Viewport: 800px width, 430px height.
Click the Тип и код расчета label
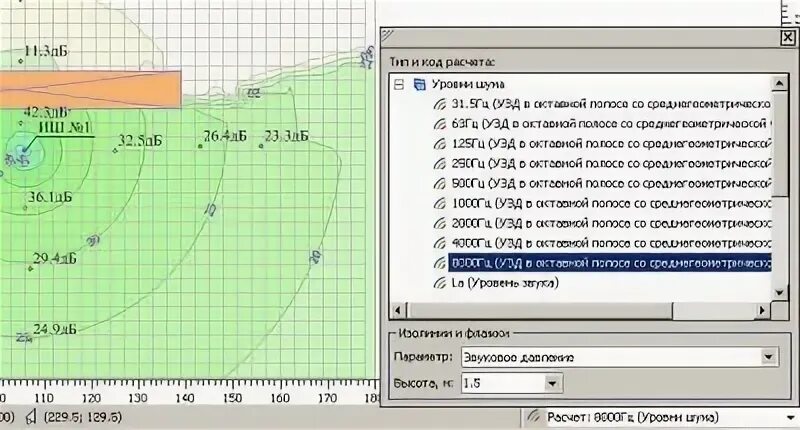[x=442, y=62]
